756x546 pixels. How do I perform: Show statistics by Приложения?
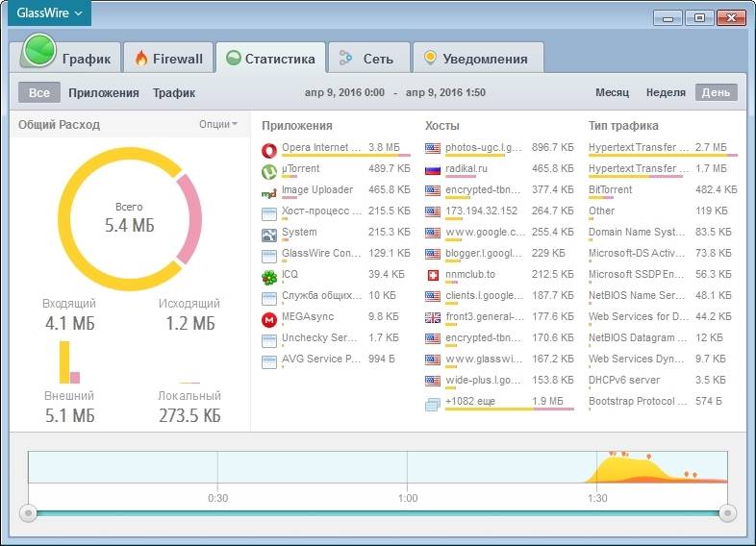point(104,92)
